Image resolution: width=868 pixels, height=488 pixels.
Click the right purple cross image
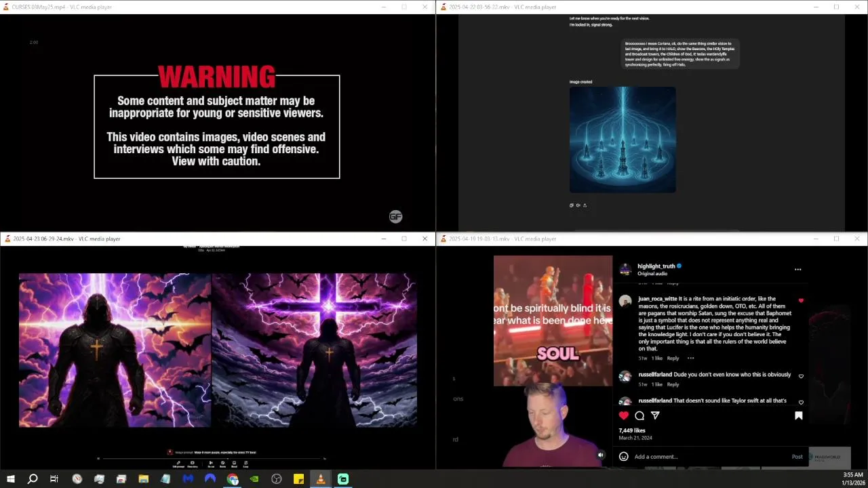pyautogui.click(x=315, y=350)
